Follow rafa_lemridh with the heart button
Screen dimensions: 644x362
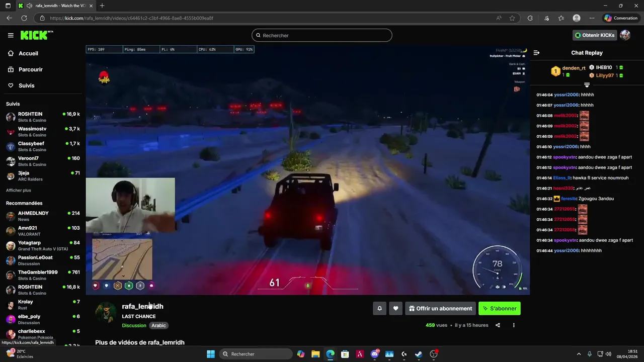[396, 309]
